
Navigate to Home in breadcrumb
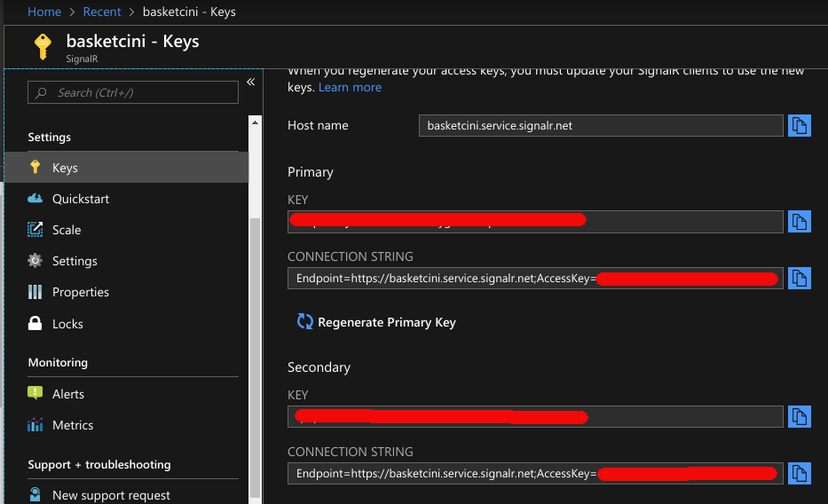click(x=44, y=12)
